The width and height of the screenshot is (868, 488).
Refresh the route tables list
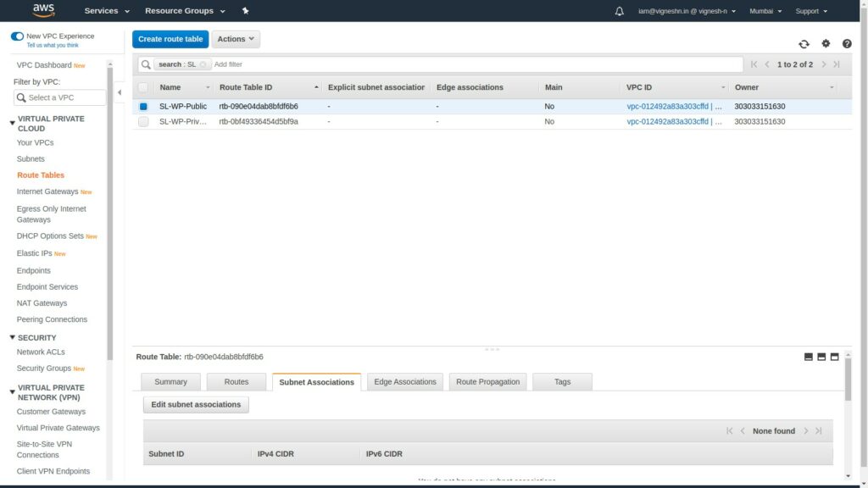tap(804, 44)
